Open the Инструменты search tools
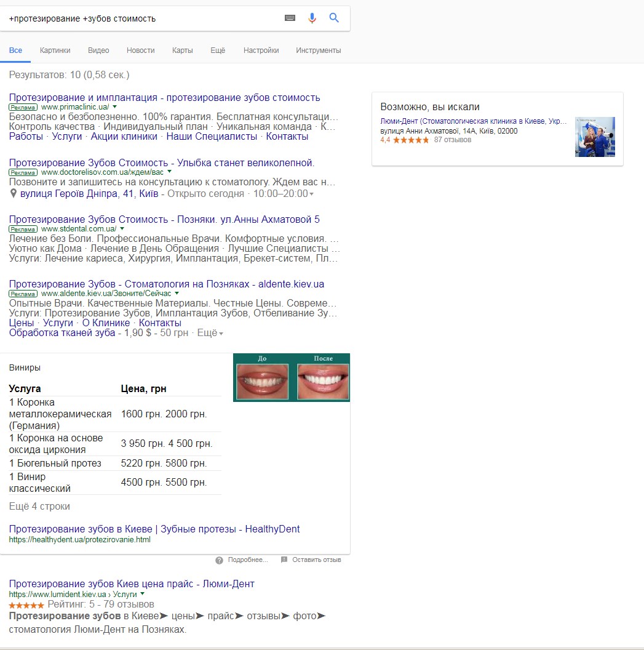Screen dimensions: 644x650 pyautogui.click(x=319, y=50)
